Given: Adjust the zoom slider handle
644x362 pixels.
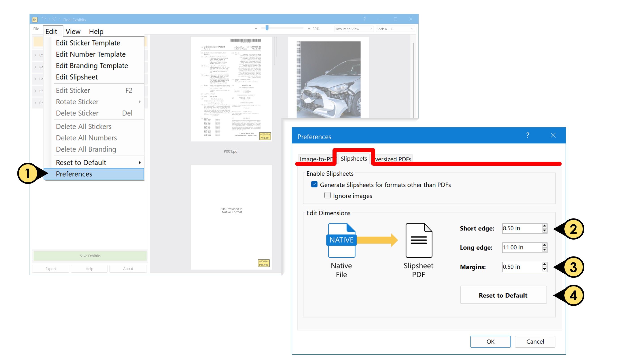Looking at the screenshot, I should [267, 28].
